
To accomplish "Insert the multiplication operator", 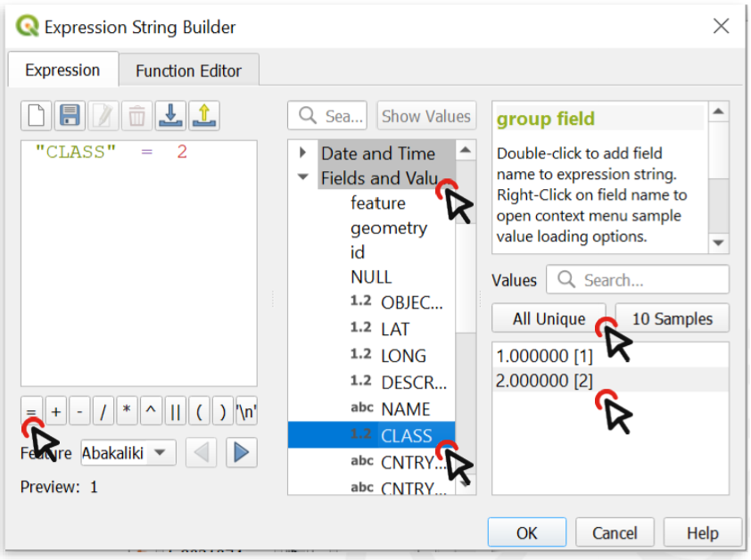I will (x=128, y=412).
